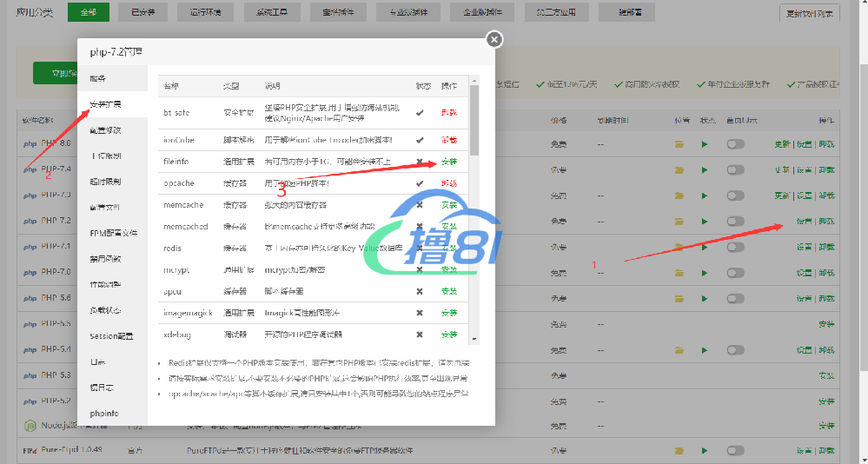The height and width of the screenshot is (464, 868).
Task: Toggle homepage display switch for PHP-8.0
Action: click(x=736, y=144)
